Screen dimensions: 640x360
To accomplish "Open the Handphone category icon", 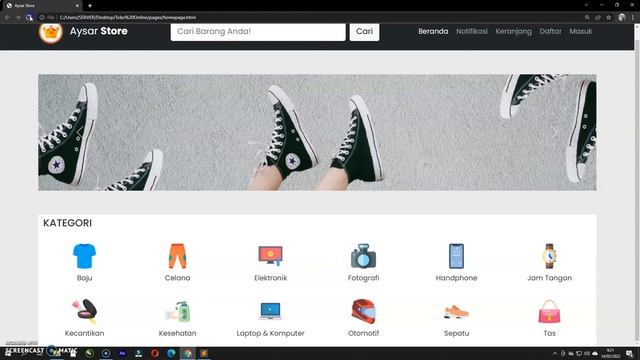I will click(456, 256).
